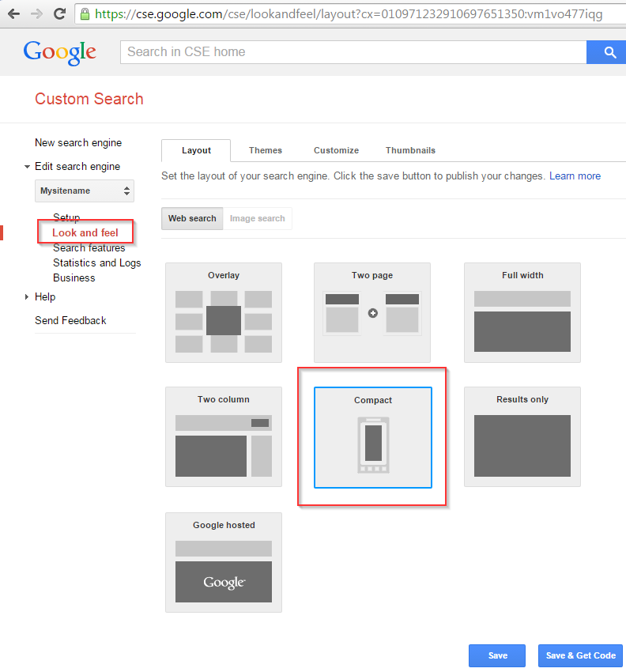
Task: Expand the Help section arrow
Action: (27, 296)
